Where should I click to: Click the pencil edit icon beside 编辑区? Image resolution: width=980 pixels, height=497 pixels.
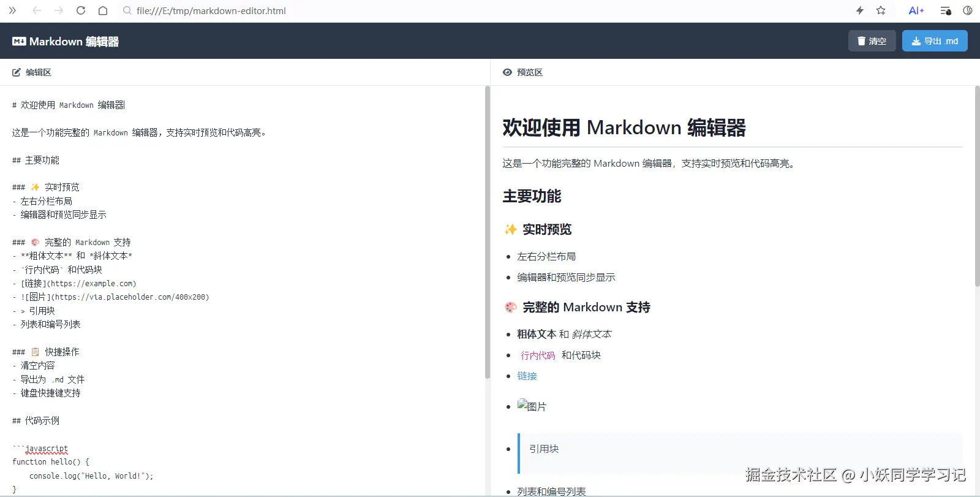pyautogui.click(x=17, y=72)
